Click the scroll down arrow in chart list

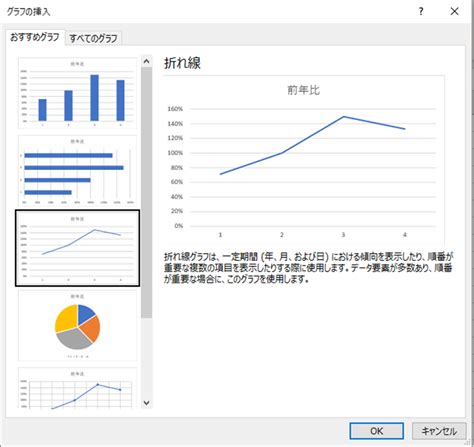(146, 403)
